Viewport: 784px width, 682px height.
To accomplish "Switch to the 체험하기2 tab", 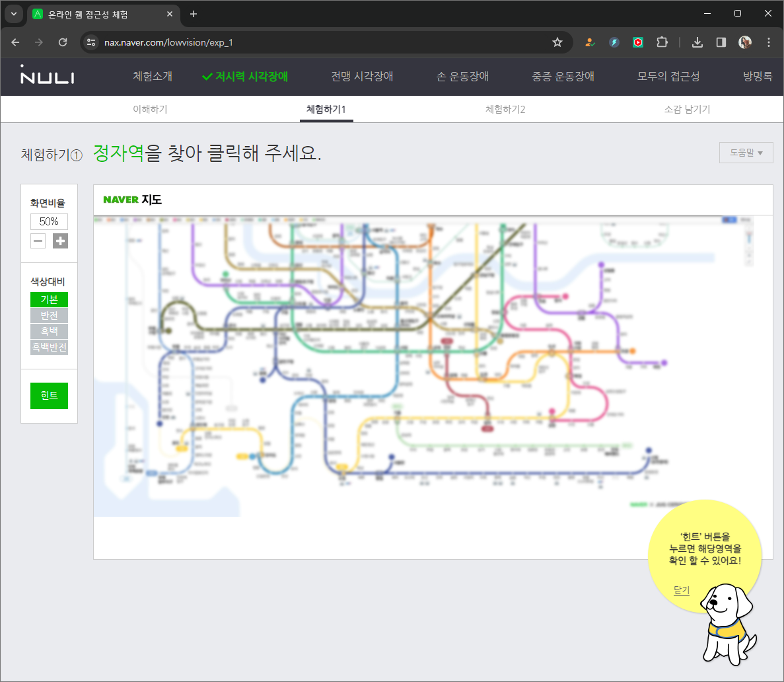I will click(x=505, y=109).
